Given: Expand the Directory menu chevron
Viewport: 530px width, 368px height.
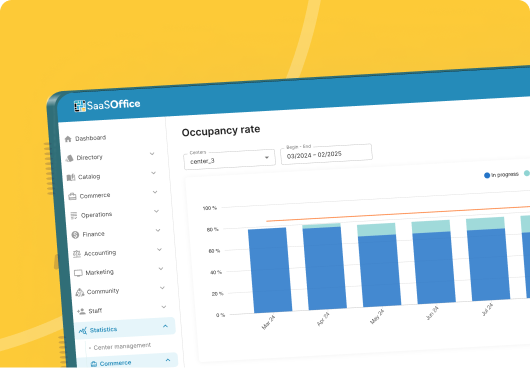Looking at the screenshot, I should (x=152, y=154).
